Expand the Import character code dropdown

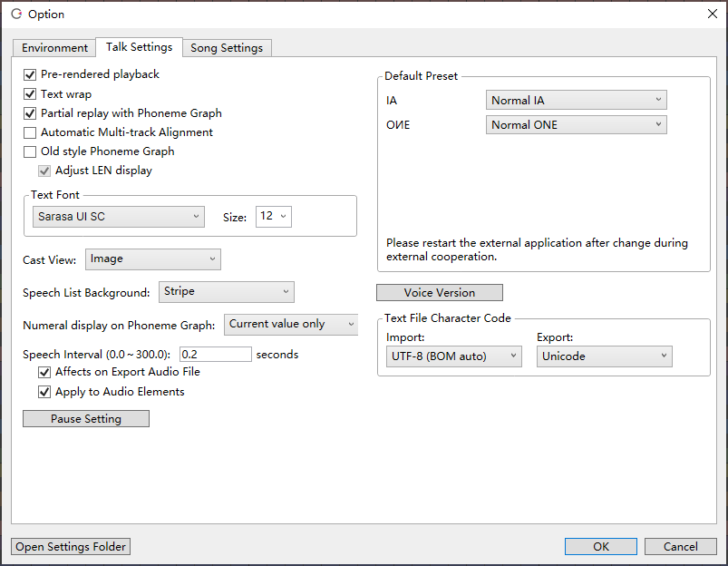coord(454,357)
